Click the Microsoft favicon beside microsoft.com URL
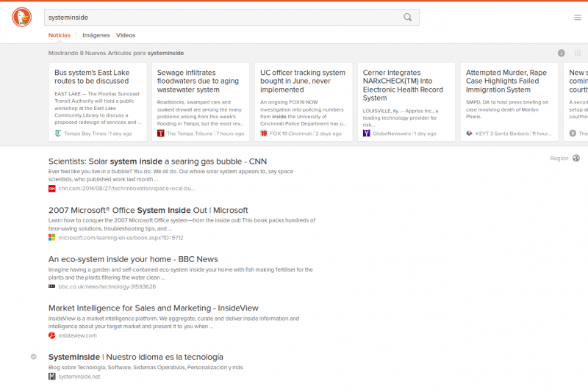The width and height of the screenshot is (588, 392). pyautogui.click(x=51, y=237)
